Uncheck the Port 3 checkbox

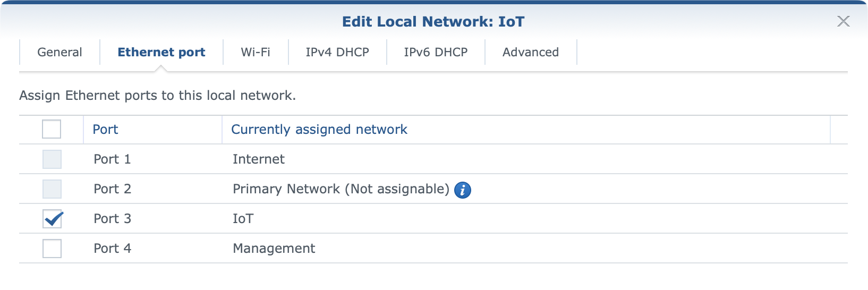[52, 218]
